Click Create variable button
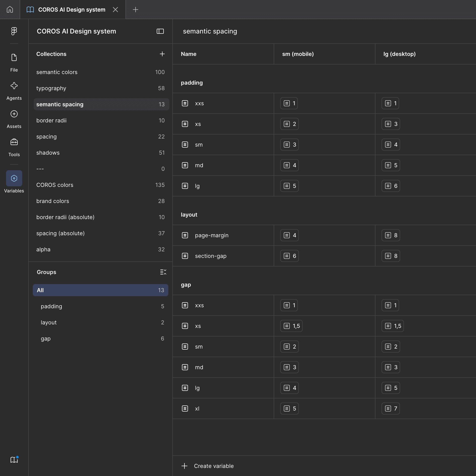The width and height of the screenshot is (476, 476). [x=207, y=466]
